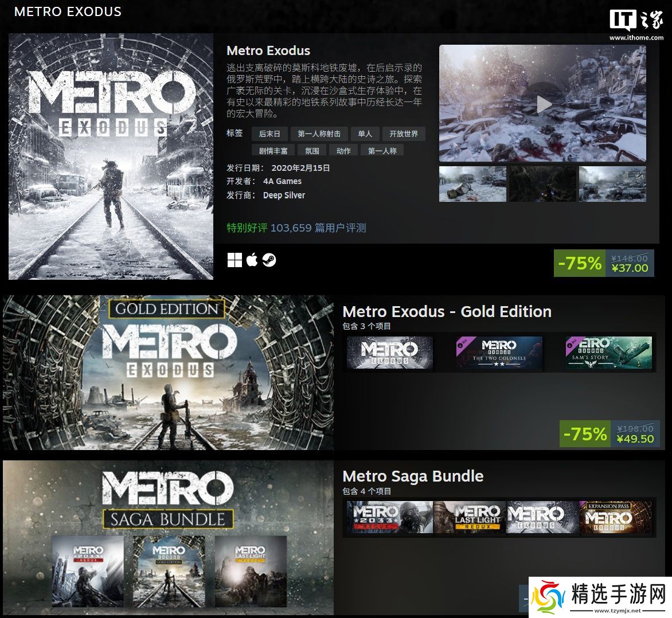Open the Sam's Story DLC item
The width and height of the screenshot is (672, 618).
tap(609, 353)
